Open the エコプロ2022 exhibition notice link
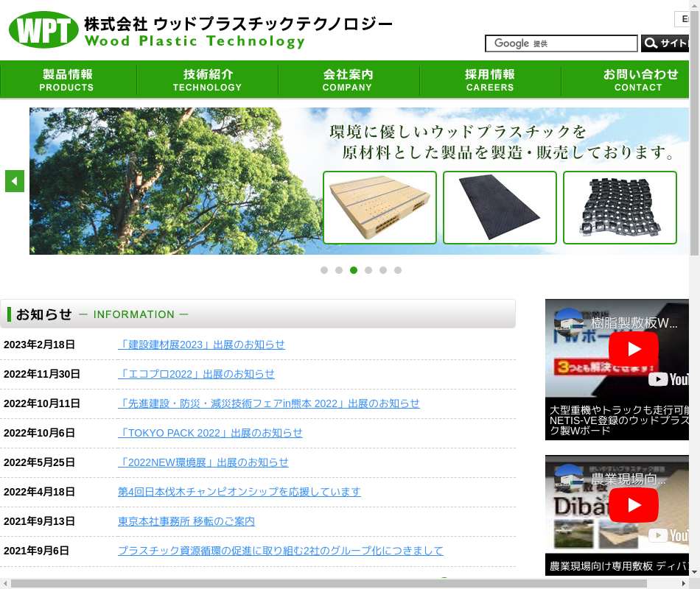The image size is (700, 589). (x=196, y=374)
